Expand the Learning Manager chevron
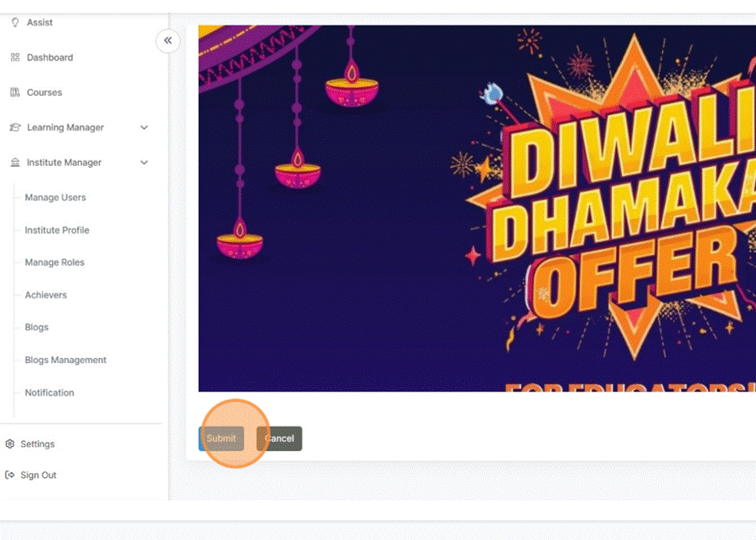756x540 pixels. (143, 127)
